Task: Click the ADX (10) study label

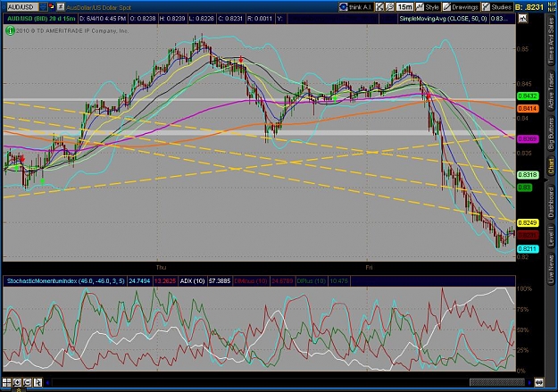Action: pyautogui.click(x=192, y=281)
